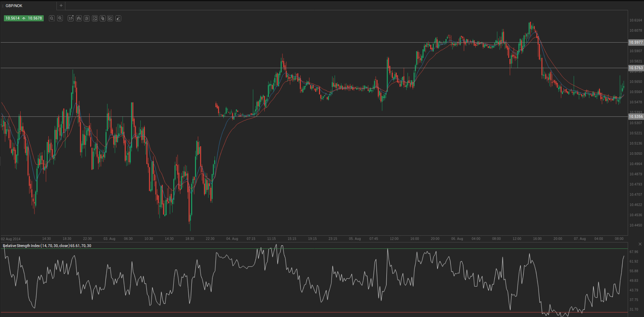Click the chart snapshot image icon
The height and width of the screenshot is (317, 644).
(x=95, y=18)
